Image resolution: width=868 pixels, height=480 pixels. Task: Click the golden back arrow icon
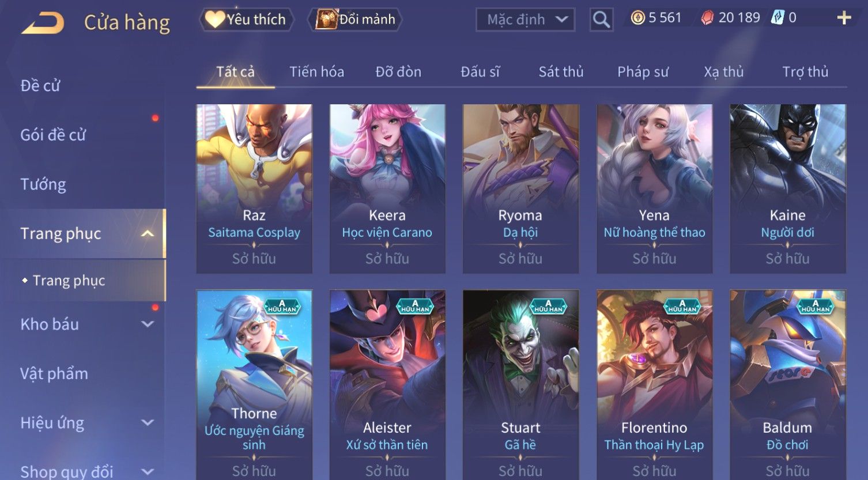coord(43,23)
